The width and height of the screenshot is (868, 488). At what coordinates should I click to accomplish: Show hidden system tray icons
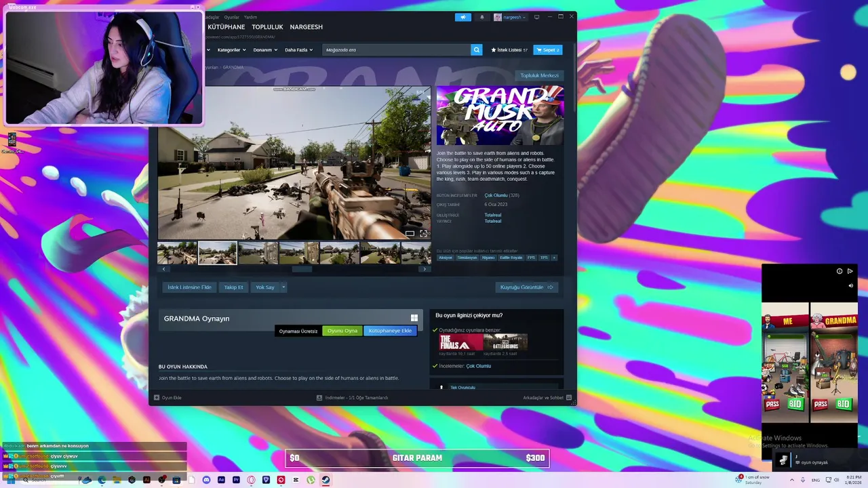tap(791, 480)
